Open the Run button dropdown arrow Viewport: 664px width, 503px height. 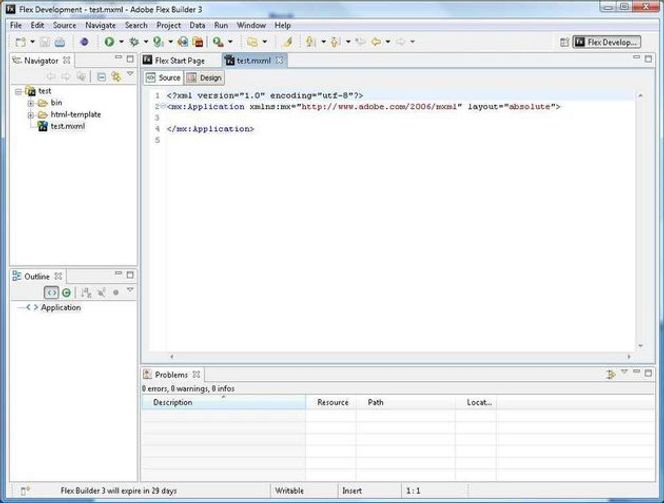click(121, 42)
